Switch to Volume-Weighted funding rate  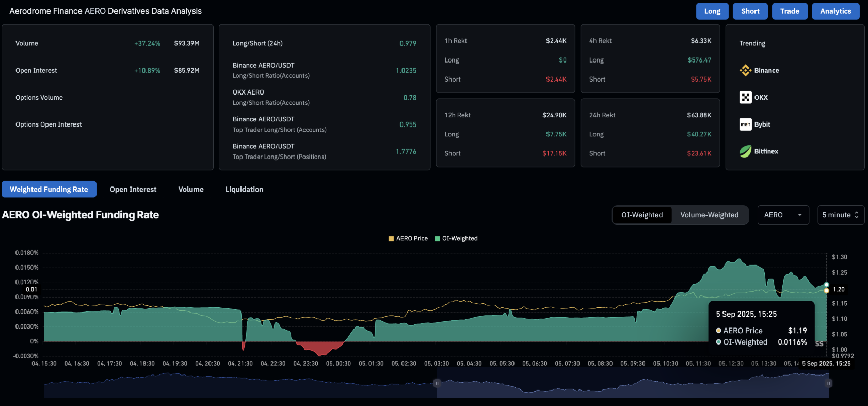(709, 215)
